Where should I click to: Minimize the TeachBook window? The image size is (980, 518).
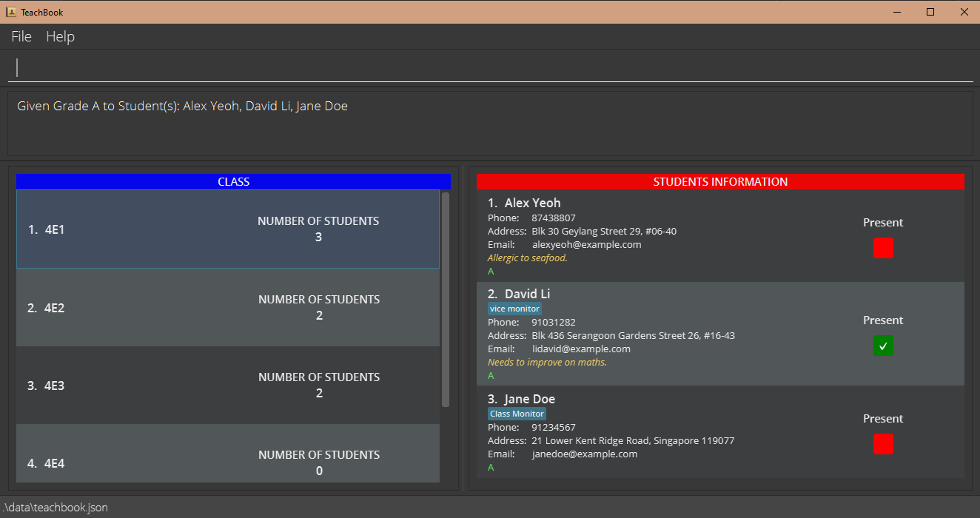[x=897, y=12]
